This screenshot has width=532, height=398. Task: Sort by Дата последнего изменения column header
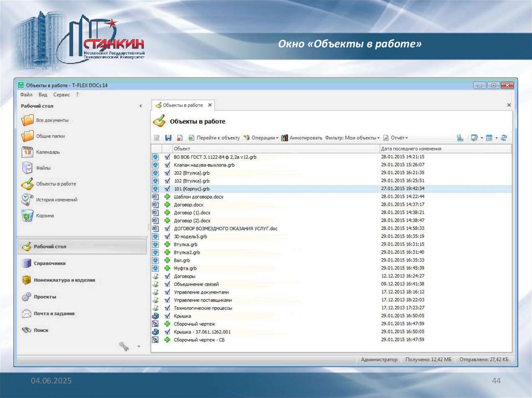click(411, 149)
